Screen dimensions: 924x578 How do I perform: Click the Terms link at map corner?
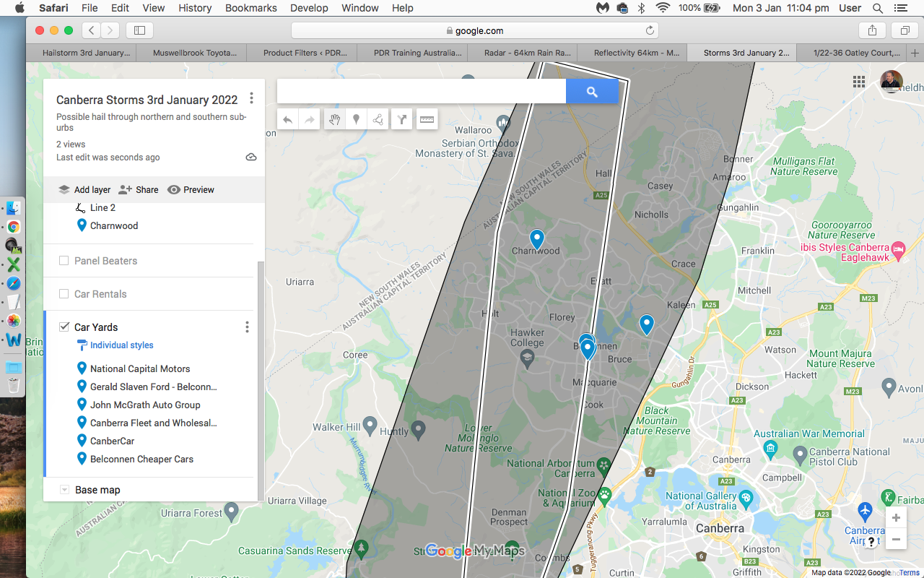(x=910, y=573)
